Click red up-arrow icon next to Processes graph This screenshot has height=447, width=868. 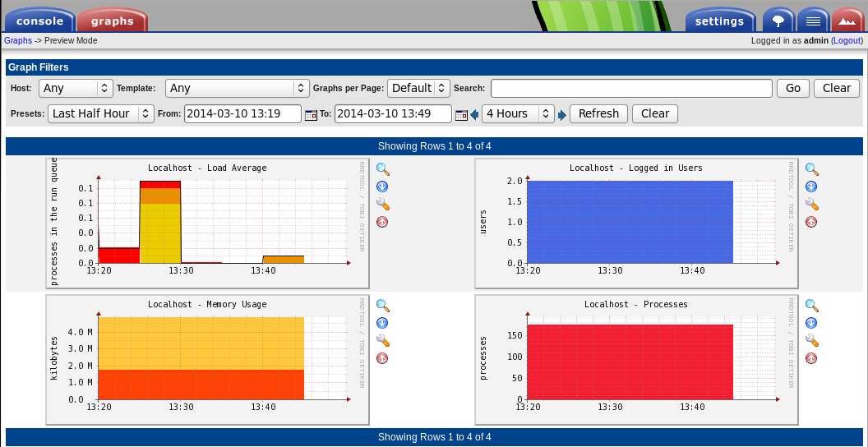811,358
